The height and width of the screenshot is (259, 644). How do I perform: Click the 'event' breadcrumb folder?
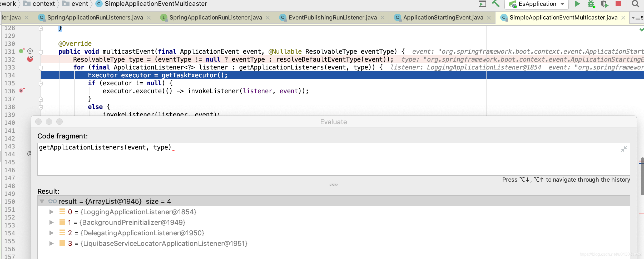coord(75,4)
